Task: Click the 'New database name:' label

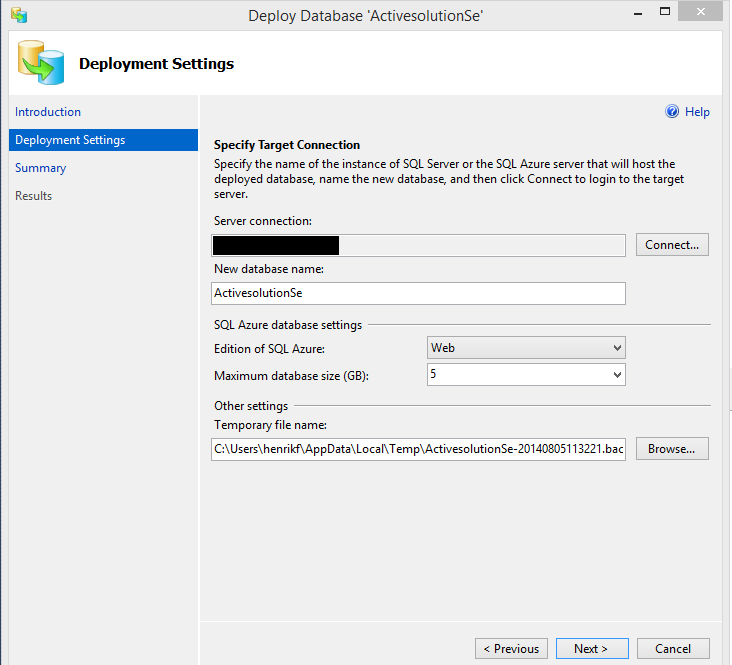Action: pos(269,269)
